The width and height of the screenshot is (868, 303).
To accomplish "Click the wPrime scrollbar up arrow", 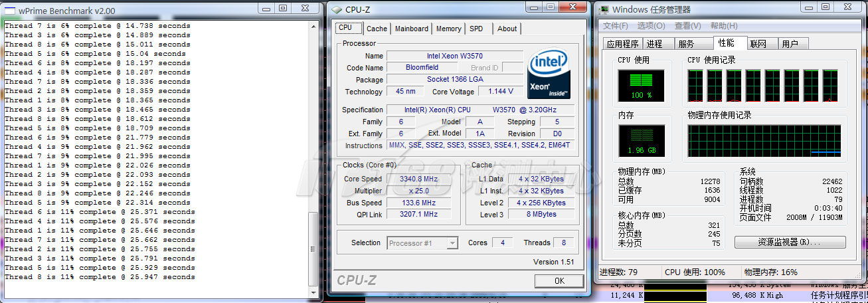I will pyautogui.click(x=315, y=27).
